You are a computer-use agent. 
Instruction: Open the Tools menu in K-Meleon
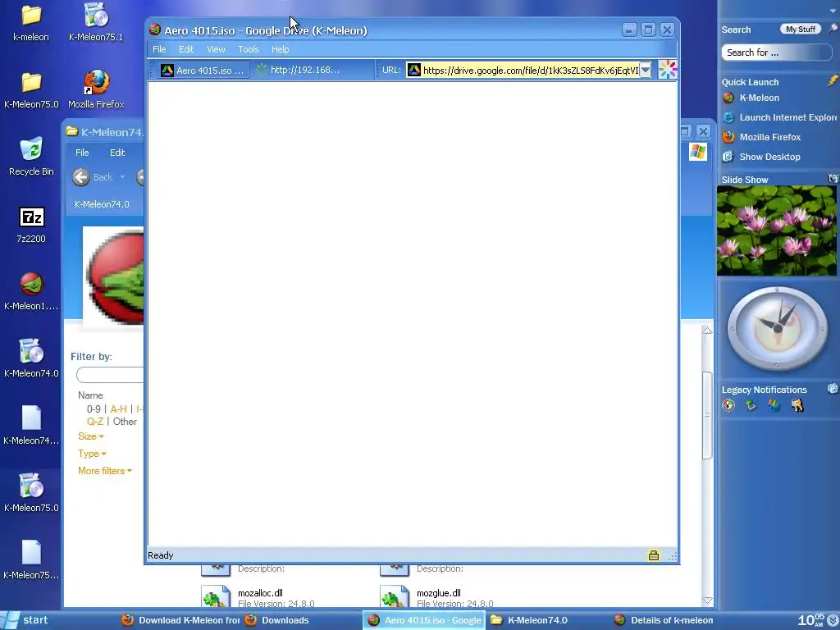pos(249,49)
